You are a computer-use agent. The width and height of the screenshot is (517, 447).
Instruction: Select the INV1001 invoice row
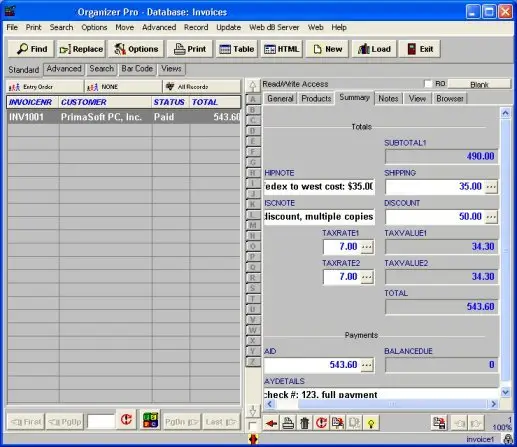[124, 117]
